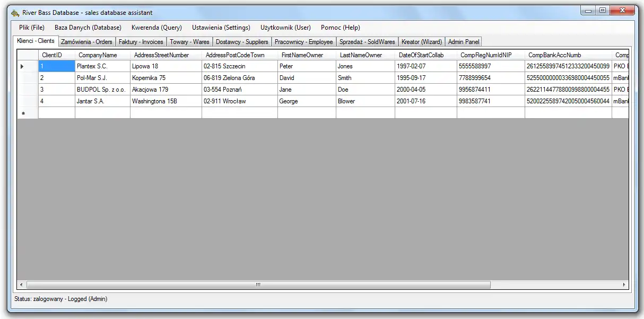Click the first name Peter cell

point(307,66)
